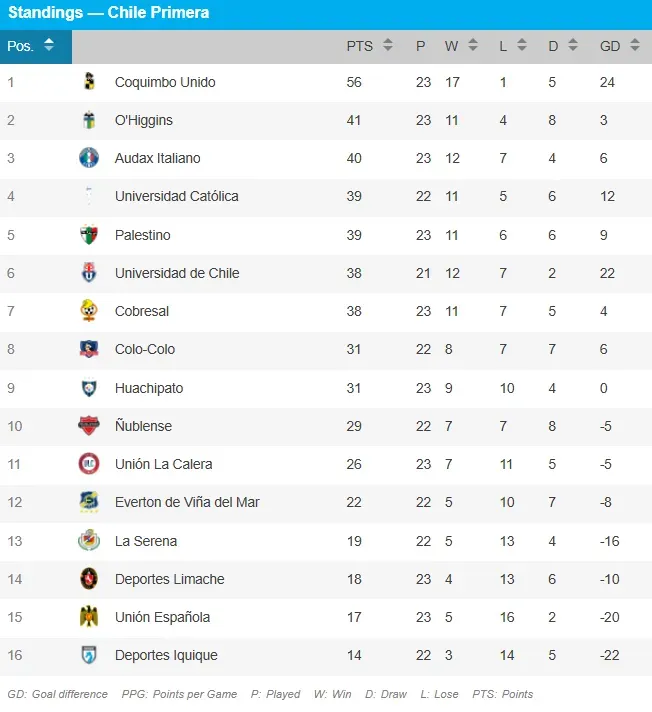Open the Universidad Católica team link

pyautogui.click(x=176, y=196)
